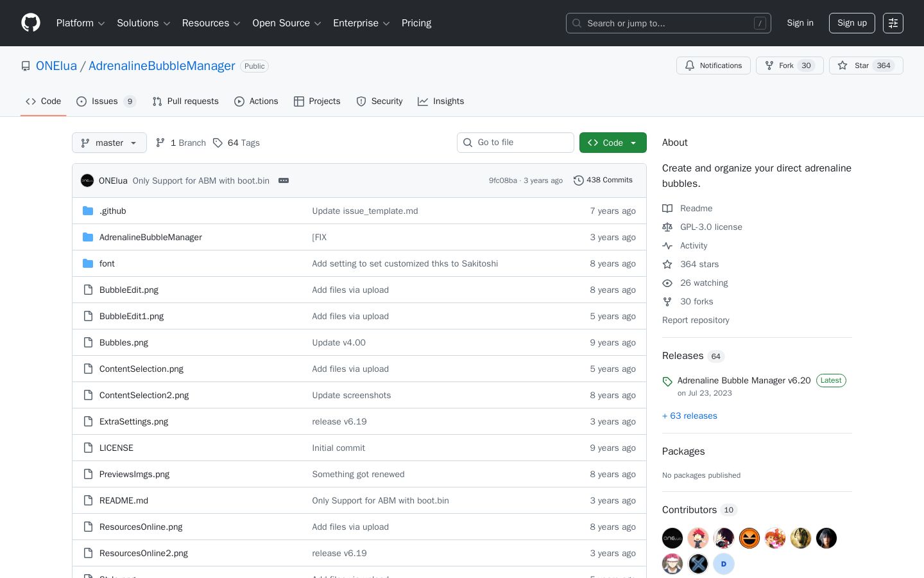Open the global navigation settings icon button
Screen dimensions: 924x578
click(893, 23)
